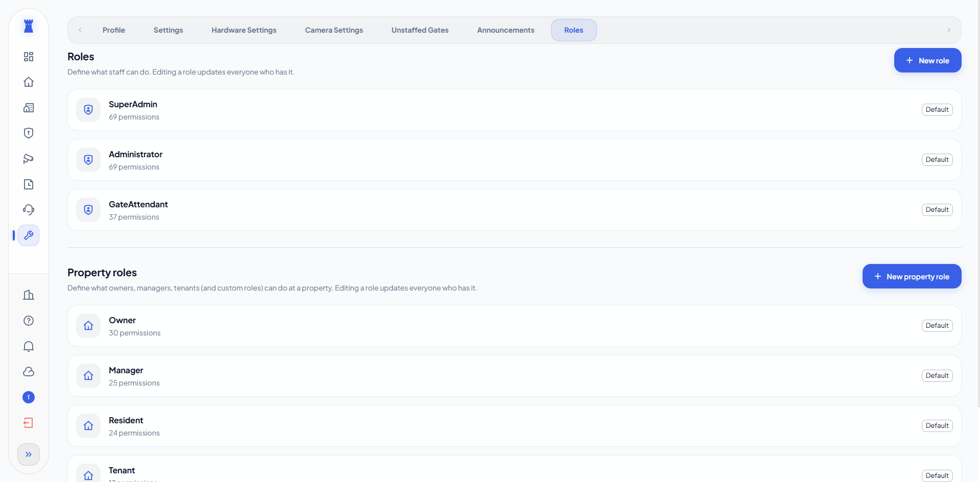
Task: Select the Roles tab
Action: [574, 30]
